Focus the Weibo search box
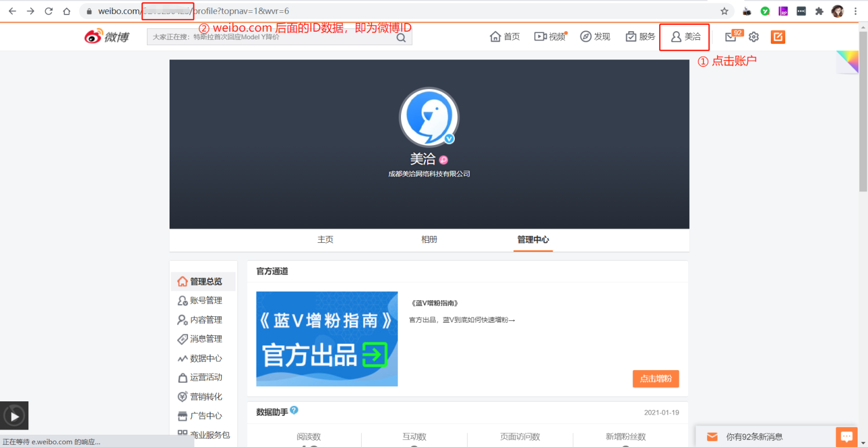The width and height of the screenshot is (868, 447). pyautogui.click(x=279, y=37)
